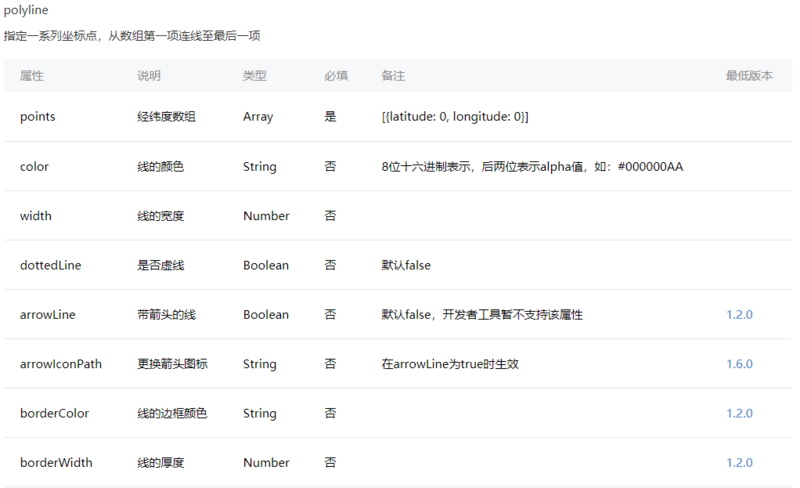The height and width of the screenshot is (488, 800).
Task: Select the points property name
Action: point(38,117)
